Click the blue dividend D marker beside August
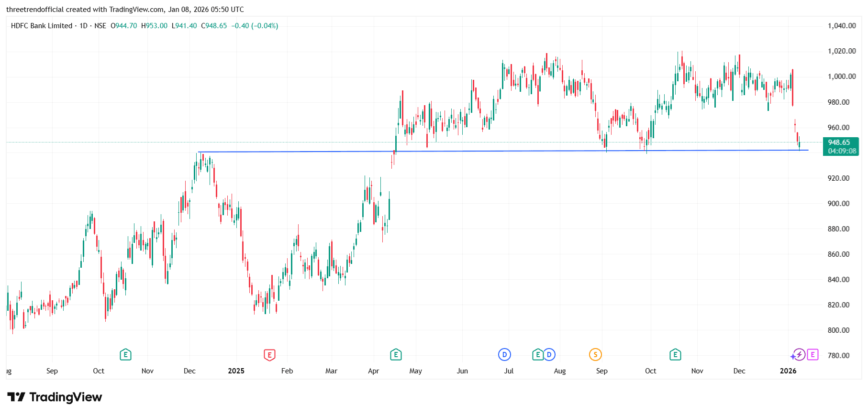The width and height of the screenshot is (868, 415). tap(549, 355)
